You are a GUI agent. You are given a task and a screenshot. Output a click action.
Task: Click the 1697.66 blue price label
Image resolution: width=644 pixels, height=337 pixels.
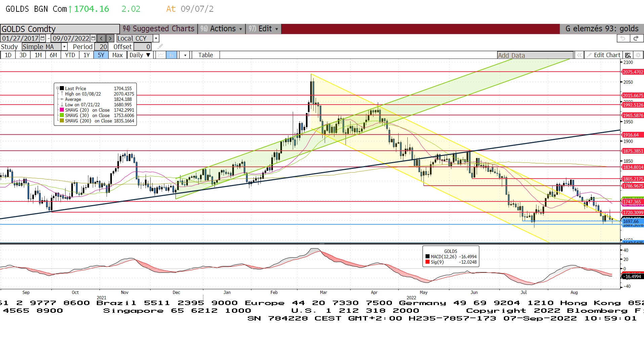(x=633, y=221)
